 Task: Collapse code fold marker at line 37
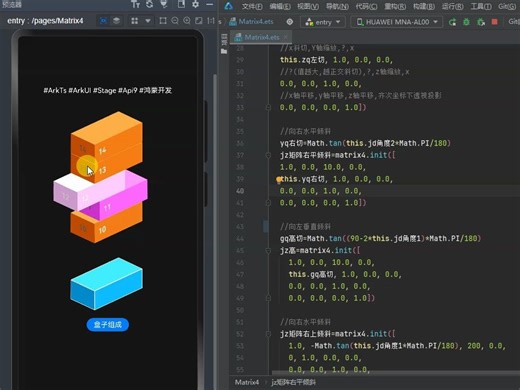click(268, 155)
